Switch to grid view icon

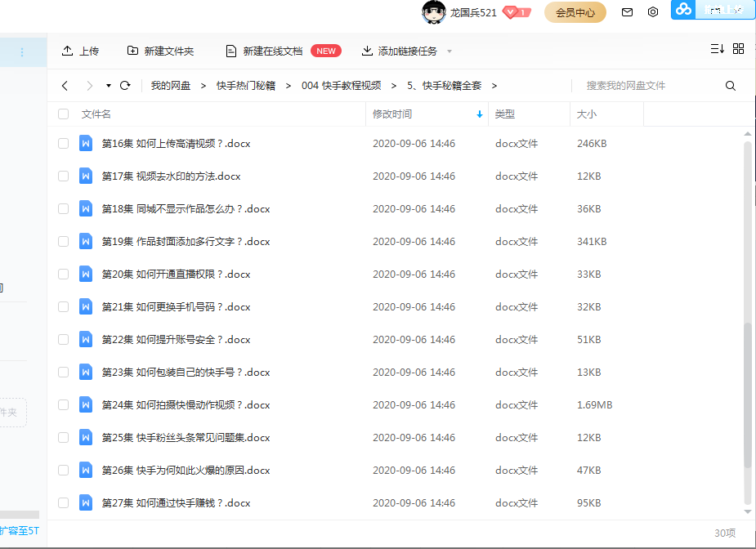738,49
